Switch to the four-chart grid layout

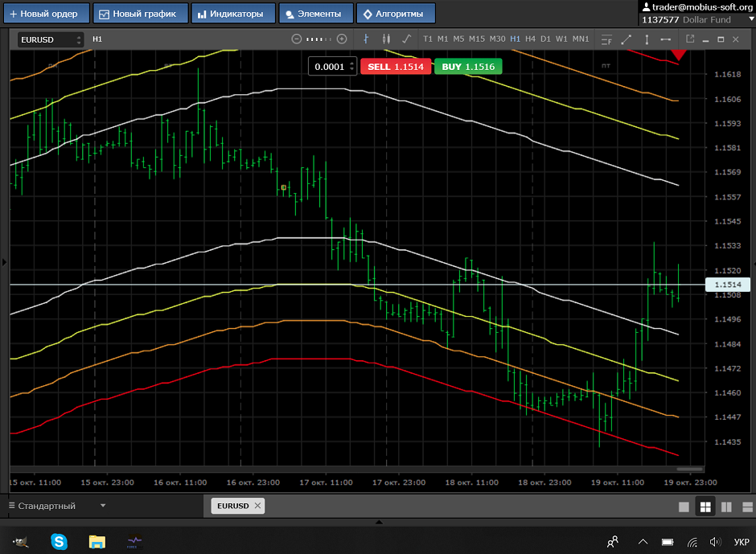click(705, 507)
